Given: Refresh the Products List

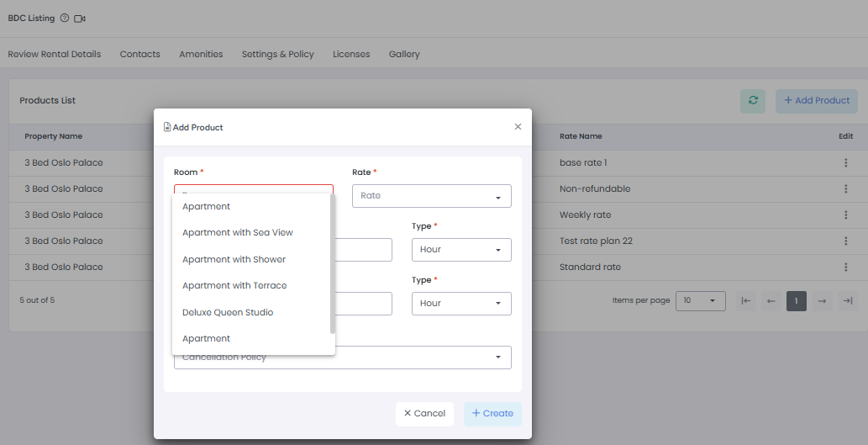Looking at the screenshot, I should (x=753, y=101).
